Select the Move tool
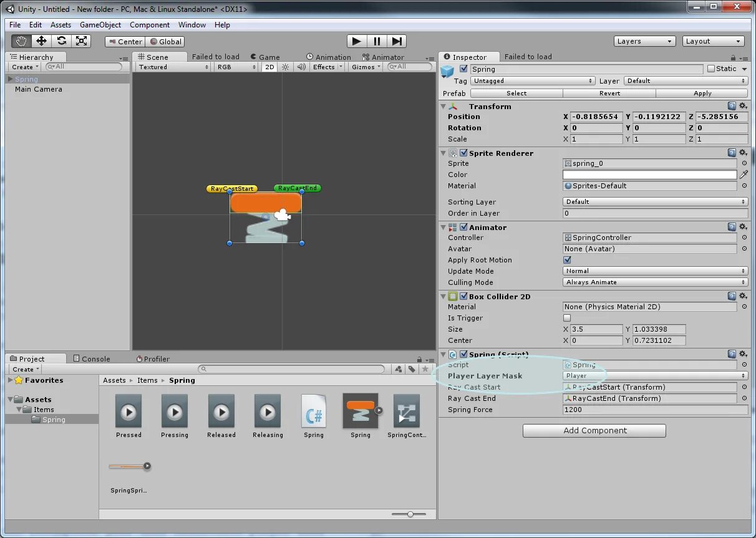The width and height of the screenshot is (756, 538). click(41, 41)
